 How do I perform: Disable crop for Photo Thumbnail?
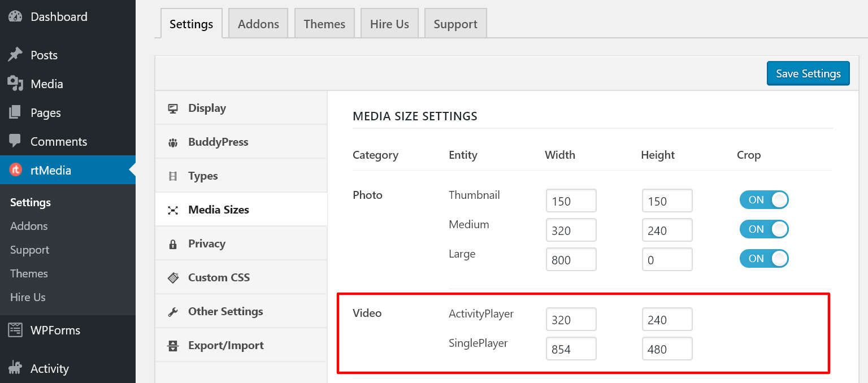(x=764, y=199)
